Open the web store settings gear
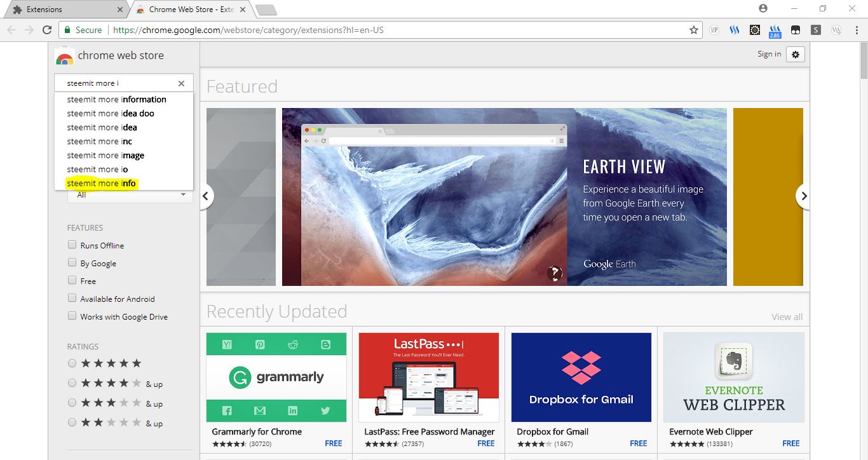 (796, 55)
